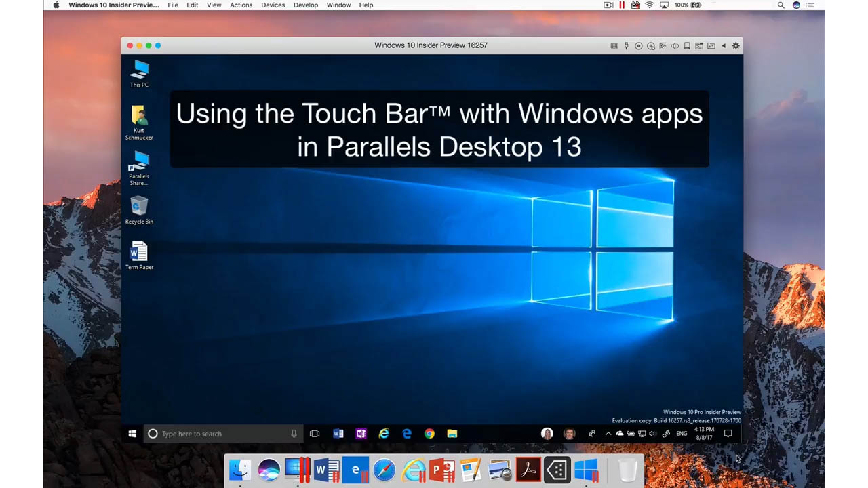Select the Term Paper Word document
The height and width of the screenshot is (488, 868).
(139, 256)
